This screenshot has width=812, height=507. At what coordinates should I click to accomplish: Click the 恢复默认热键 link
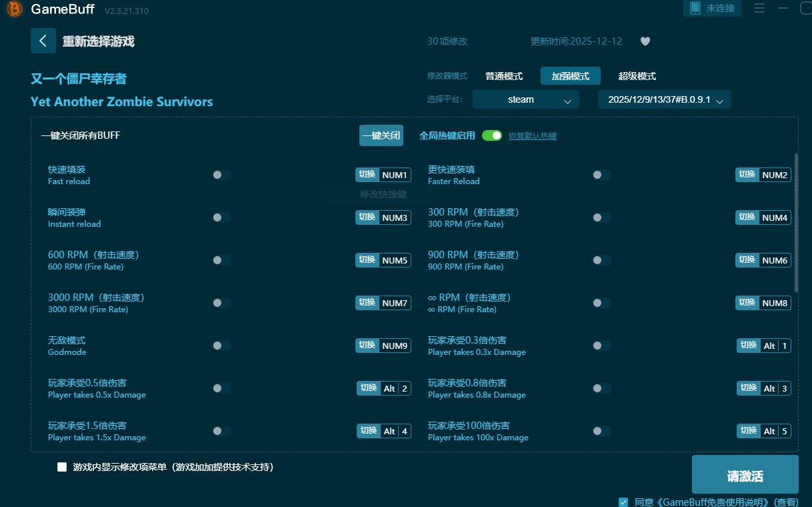tap(533, 136)
